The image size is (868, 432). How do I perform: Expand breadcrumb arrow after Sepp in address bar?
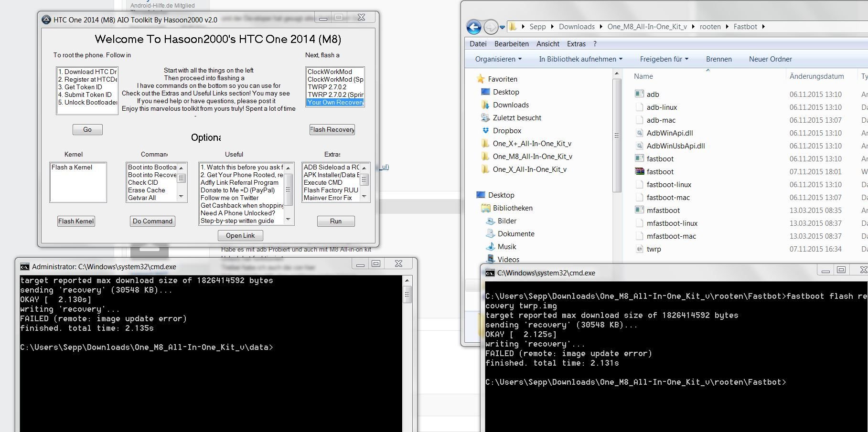click(552, 27)
